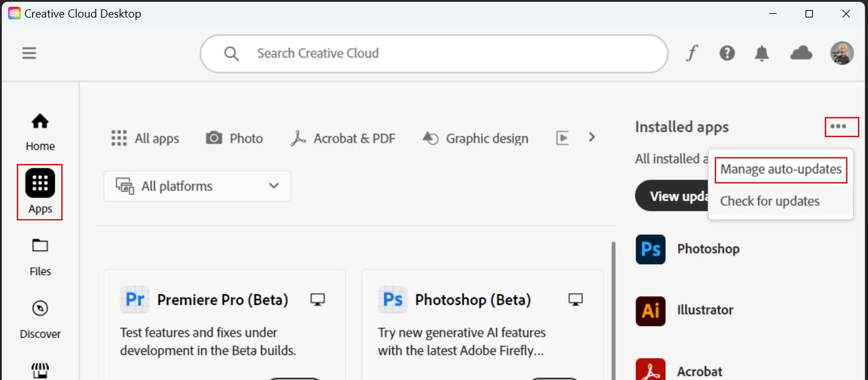868x380 pixels.
Task: Choose Manage auto-updates from menu
Action: pyautogui.click(x=780, y=169)
